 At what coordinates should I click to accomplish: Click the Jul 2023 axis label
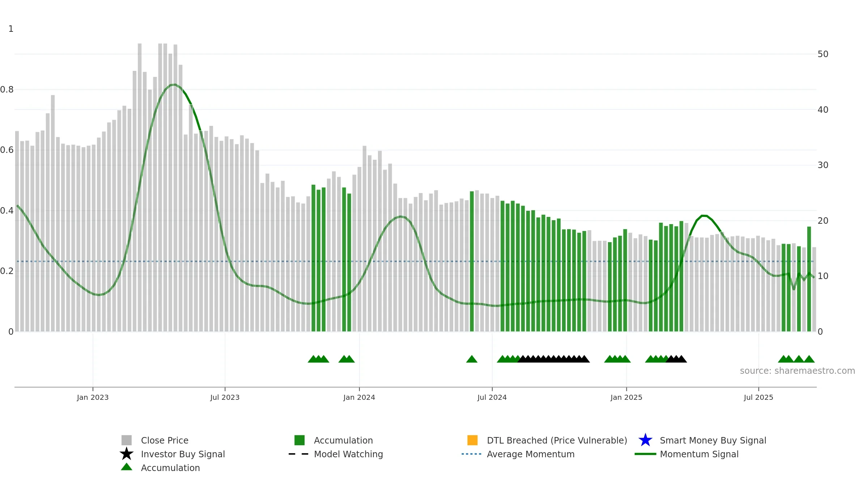click(225, 397)
